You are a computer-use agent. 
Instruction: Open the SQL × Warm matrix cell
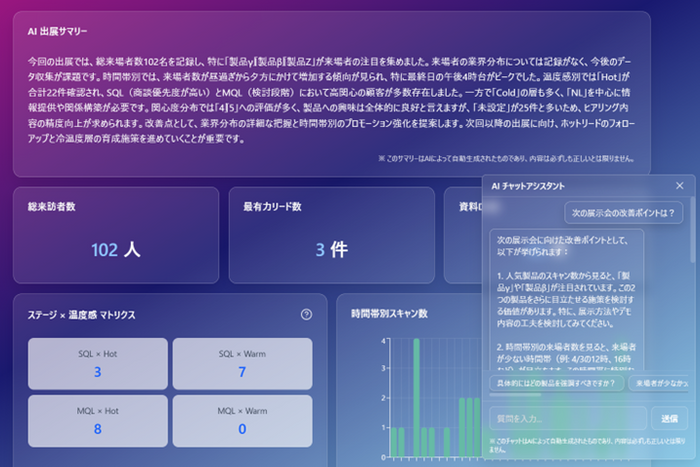(242, 363)
